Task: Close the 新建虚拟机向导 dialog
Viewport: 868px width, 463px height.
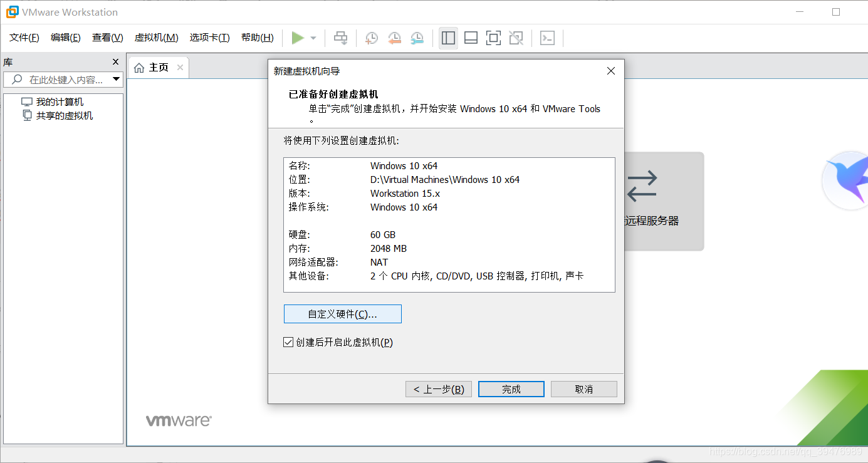Action: [612, 71]
